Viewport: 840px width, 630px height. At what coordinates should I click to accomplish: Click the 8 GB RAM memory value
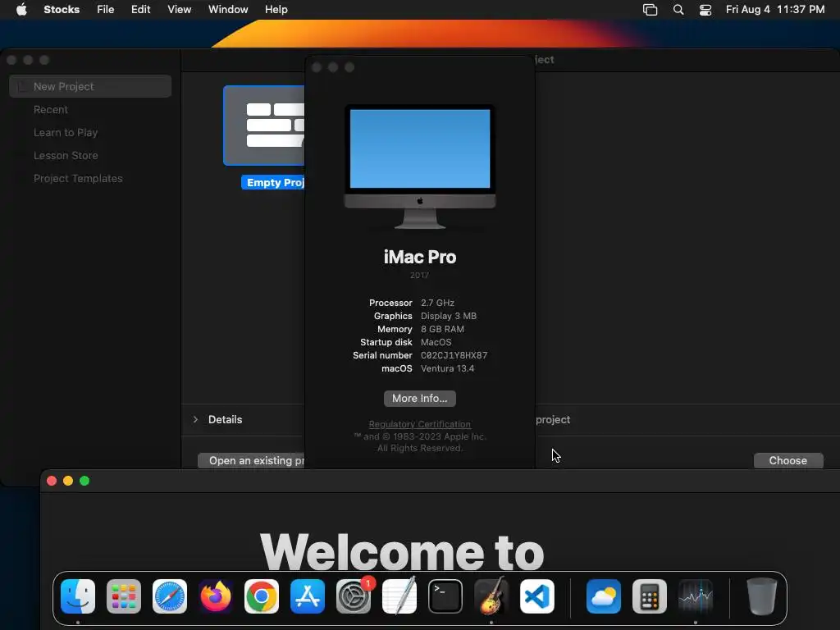tap(442, 329)
